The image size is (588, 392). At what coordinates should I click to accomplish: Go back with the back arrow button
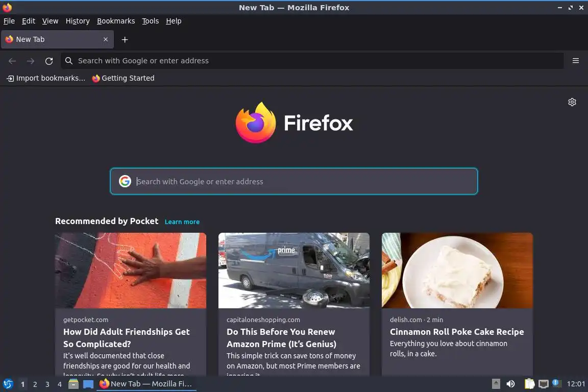(12, 61)
